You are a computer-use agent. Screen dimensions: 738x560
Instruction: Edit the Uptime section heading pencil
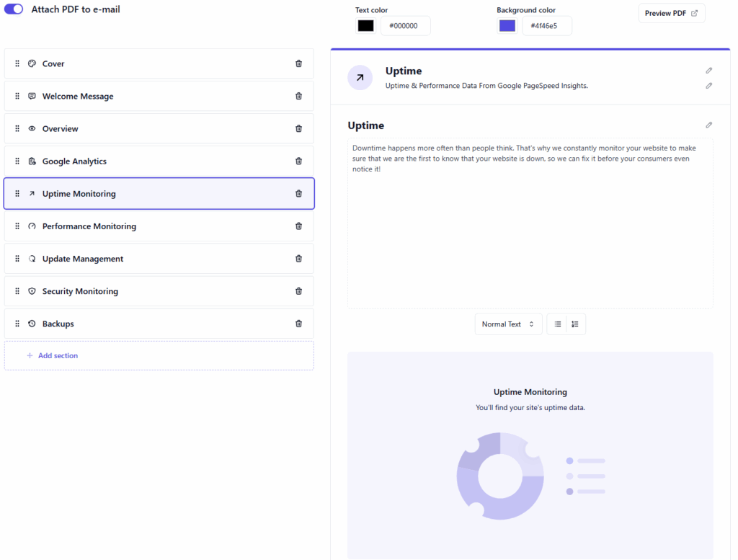coord(708,125)
